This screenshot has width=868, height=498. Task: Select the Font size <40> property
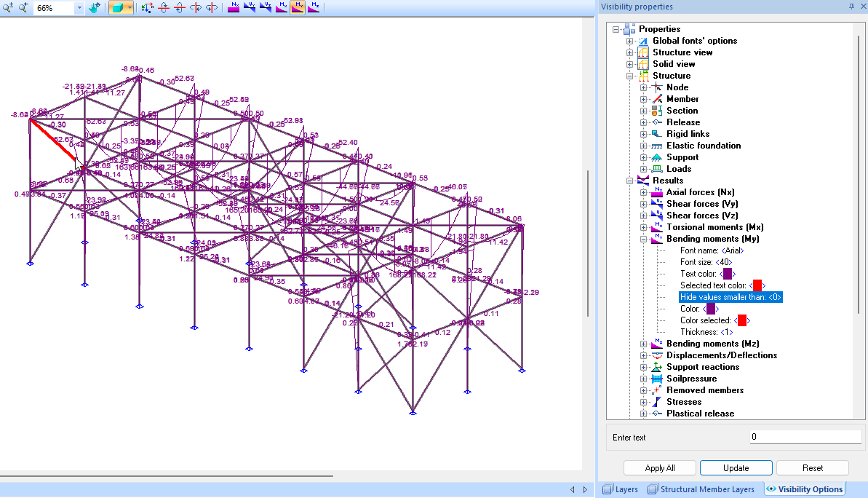pos(706,262)
